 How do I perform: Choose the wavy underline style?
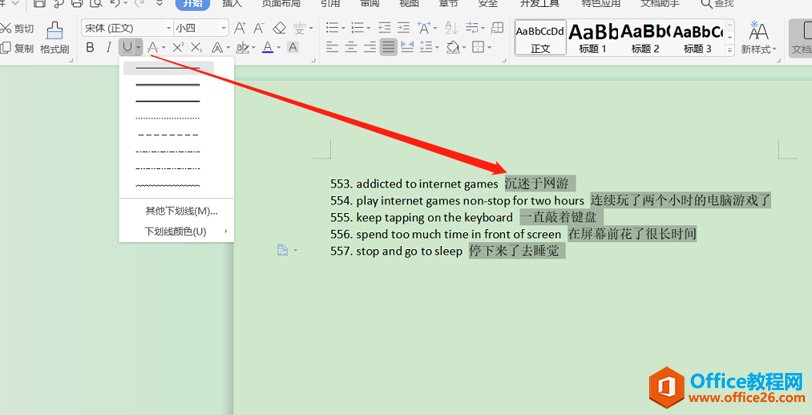(x=168, y=185)
